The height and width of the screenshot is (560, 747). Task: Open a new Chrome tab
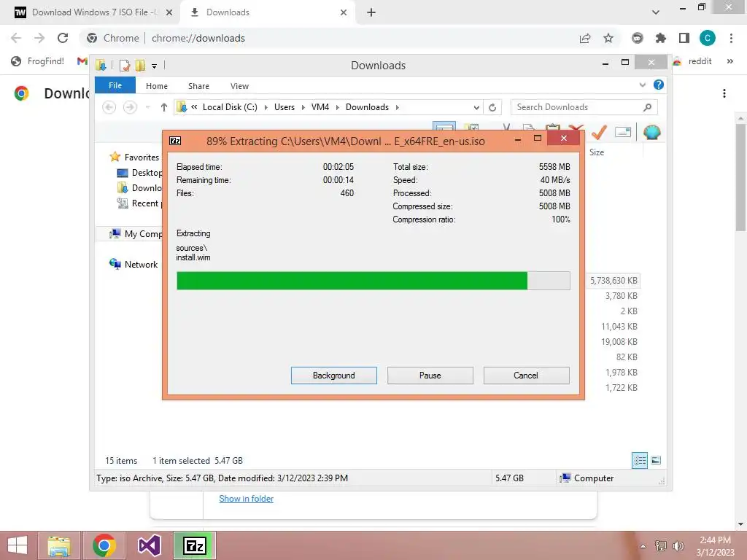[x=371, y=12]
